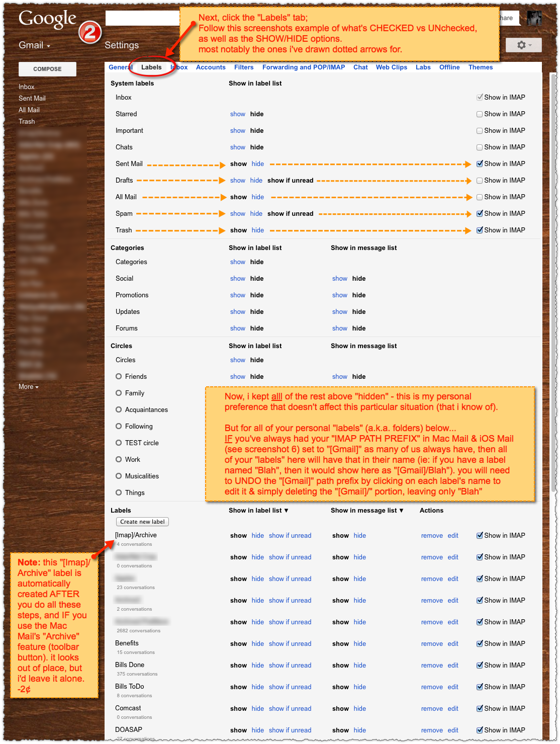The width and height of the screenshot is (560, 744).
Task: Uncheck Show in IMAP for Trash
Action: pos(480,230)
